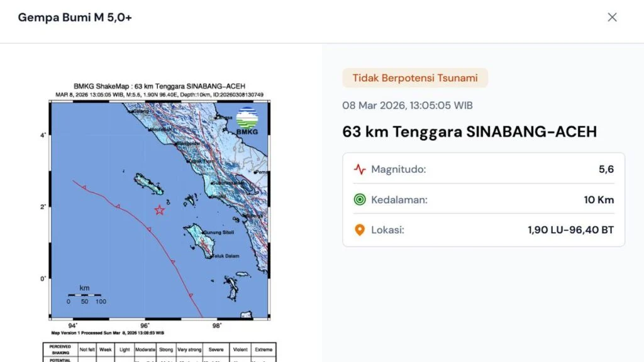Click the Meulaboh label on the map
The width and height of the screenshot is (644, 362).
(x=161, y=129)
